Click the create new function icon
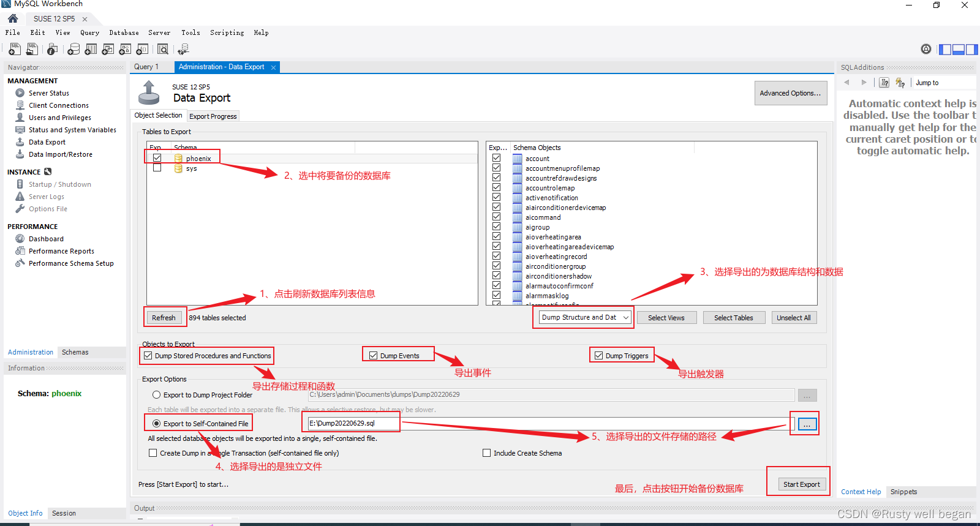This screenshot has height=526, width=980. pos(142,49)
